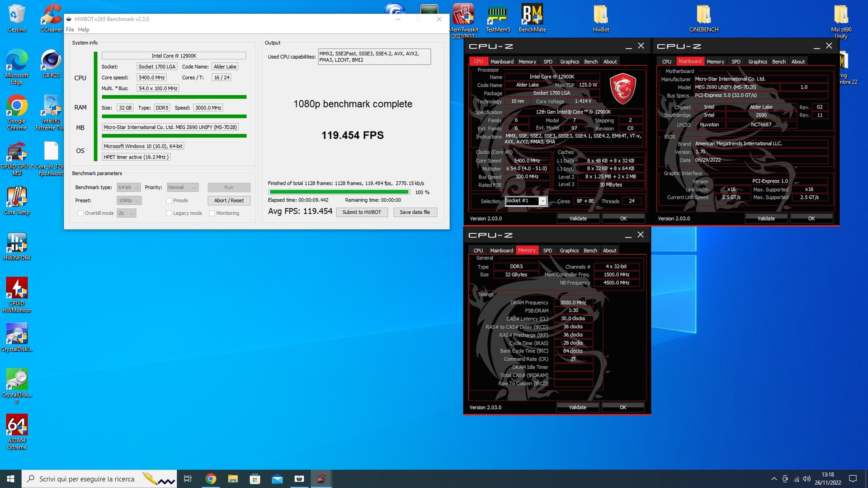This screenshot has height=488, width=868.
Task: Open the Help menu in HWBOT x265
Action: 83,29
